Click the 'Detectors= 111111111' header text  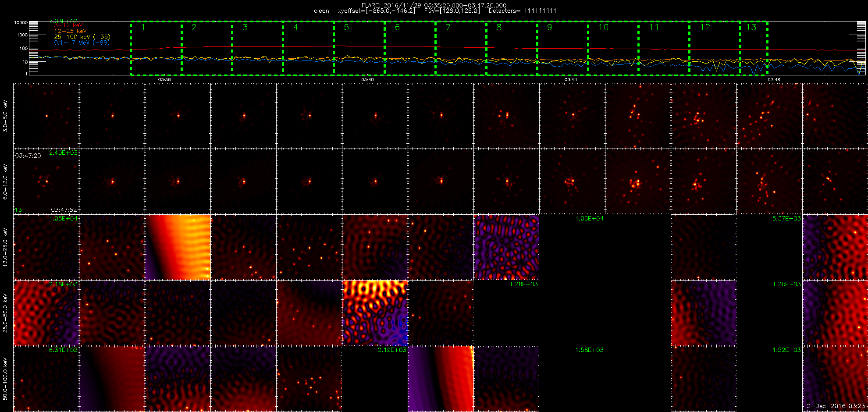[523, 11]
